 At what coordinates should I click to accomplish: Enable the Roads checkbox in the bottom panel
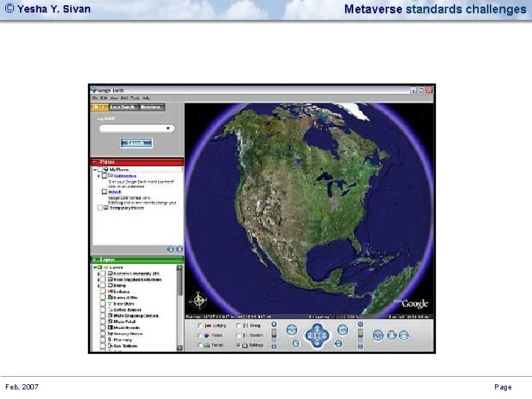199,335
